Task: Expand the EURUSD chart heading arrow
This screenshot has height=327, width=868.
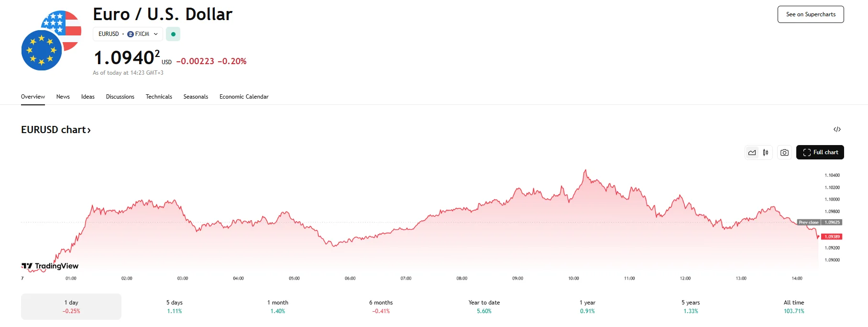Action: click(89, 130)
